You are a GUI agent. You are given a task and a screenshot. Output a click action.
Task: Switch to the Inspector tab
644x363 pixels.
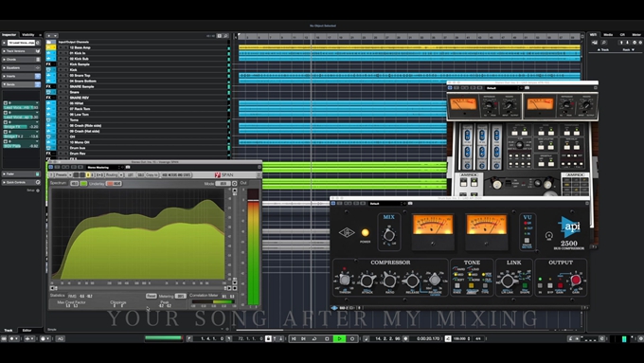[9, 35]
